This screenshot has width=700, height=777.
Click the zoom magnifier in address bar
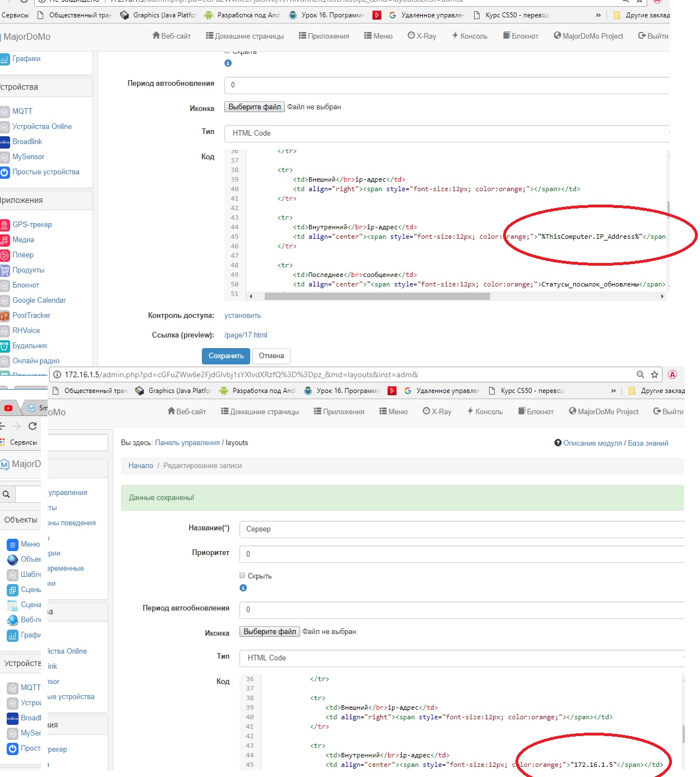[x=640, y=374]
